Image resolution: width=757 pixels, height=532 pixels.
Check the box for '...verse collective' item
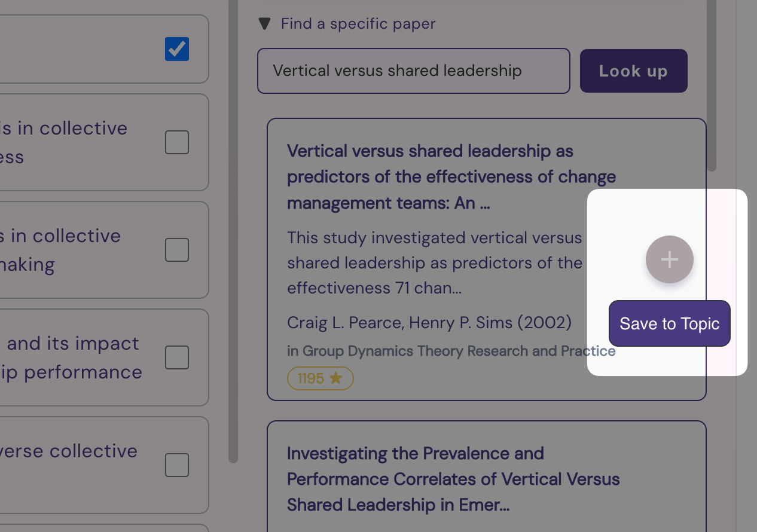click(x=177, y=465)
